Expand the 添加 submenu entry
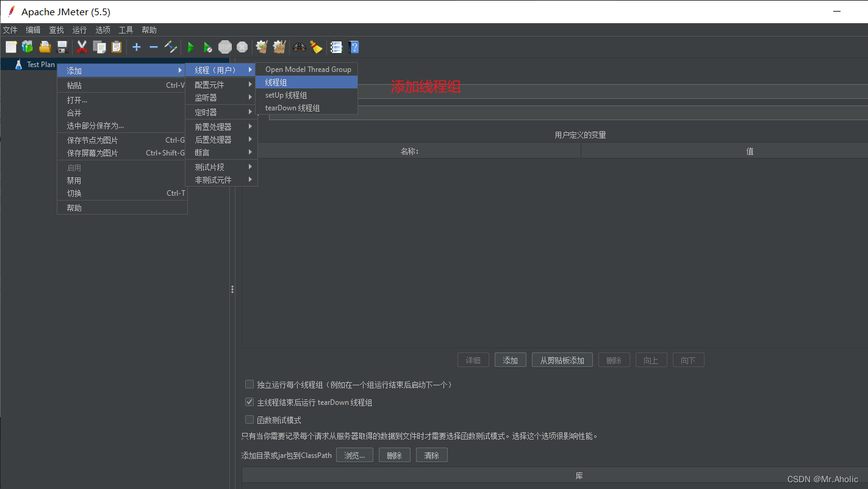 (122, 71)
